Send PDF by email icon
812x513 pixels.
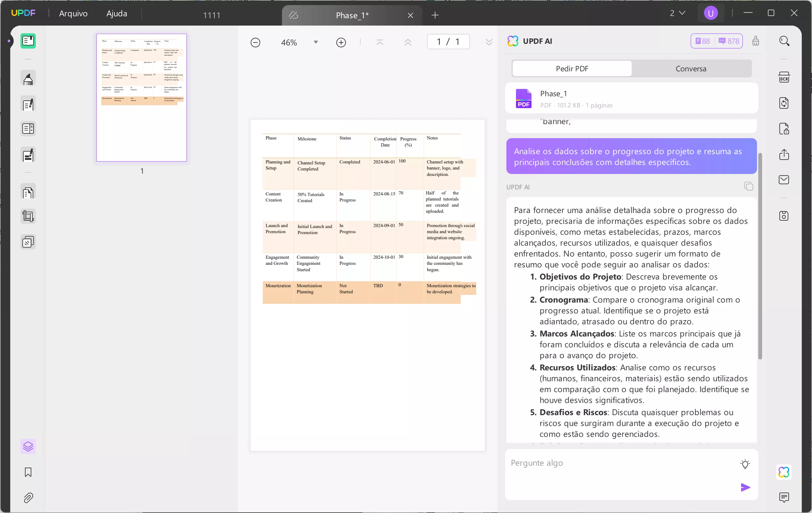pyautogui.click(x=784, y=180)
